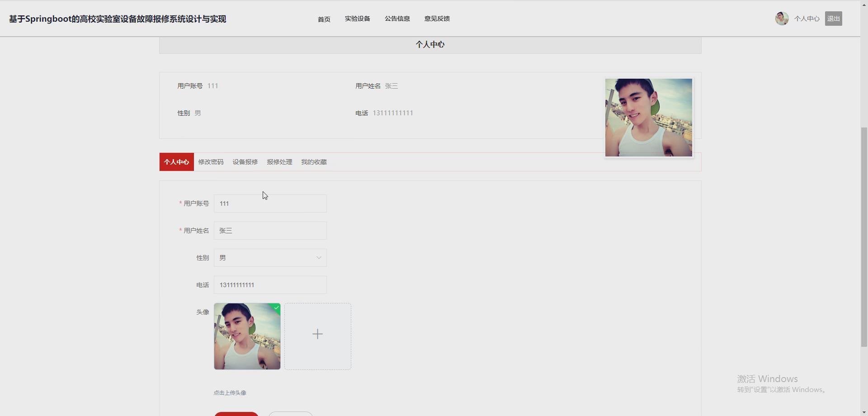Switch to the 我的收藏 tab
This screenshot has width=868, height=416.
[314, 162]
